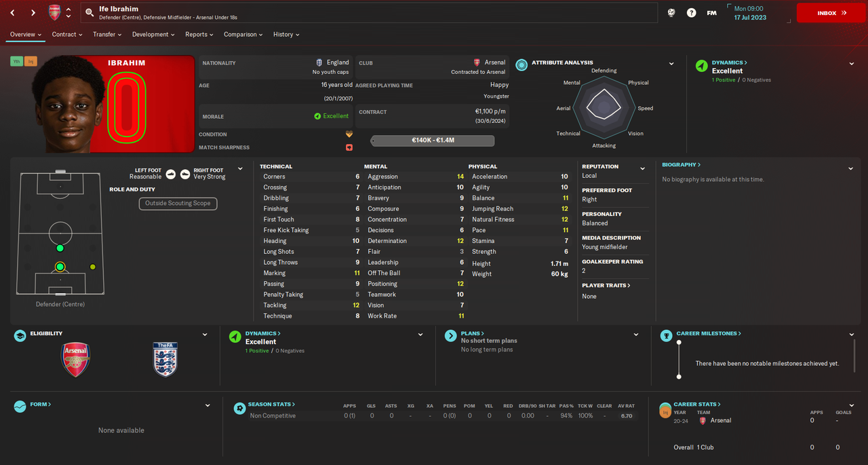Click the large Arsenal eligibility crest

click(x=75, y=360)
